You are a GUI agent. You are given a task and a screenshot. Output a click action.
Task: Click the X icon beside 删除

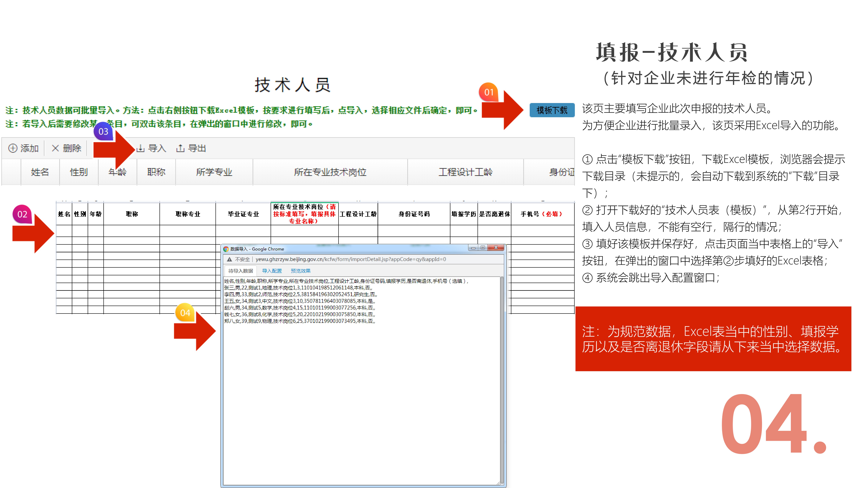[55, 148]
